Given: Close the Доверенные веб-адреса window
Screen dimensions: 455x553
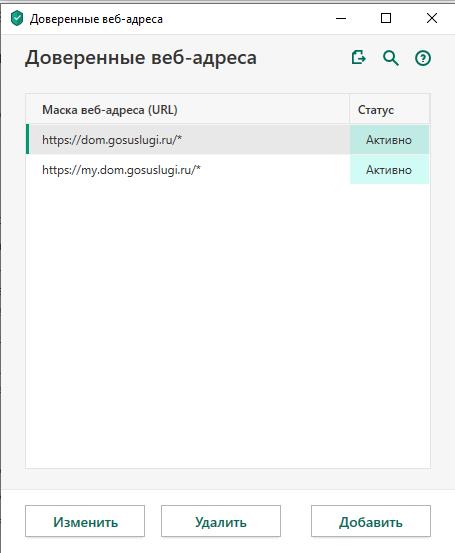Looking at the screenshot, I should coord(432,18).
